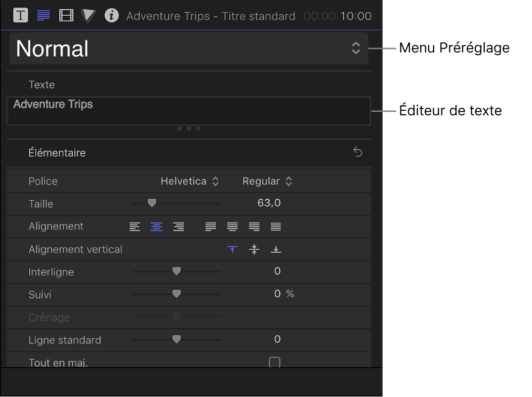Enable the Tout en maj. checkbox

[x=274, y=362]
